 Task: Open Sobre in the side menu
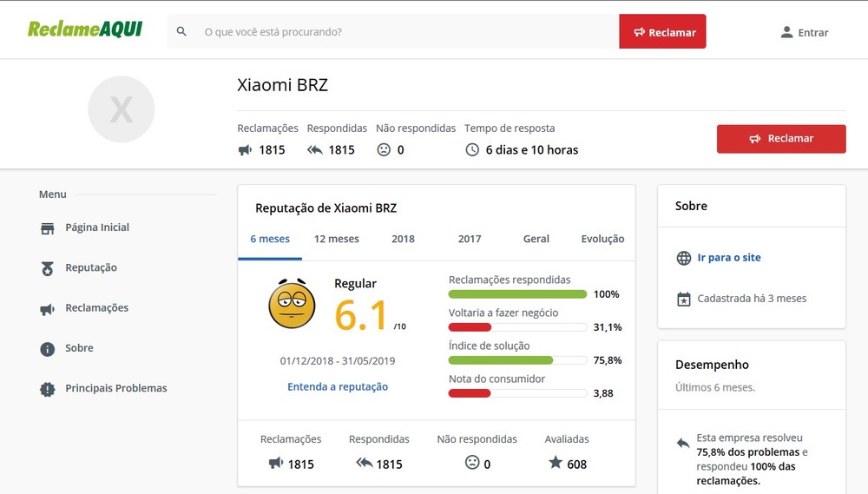pos(79,348)
